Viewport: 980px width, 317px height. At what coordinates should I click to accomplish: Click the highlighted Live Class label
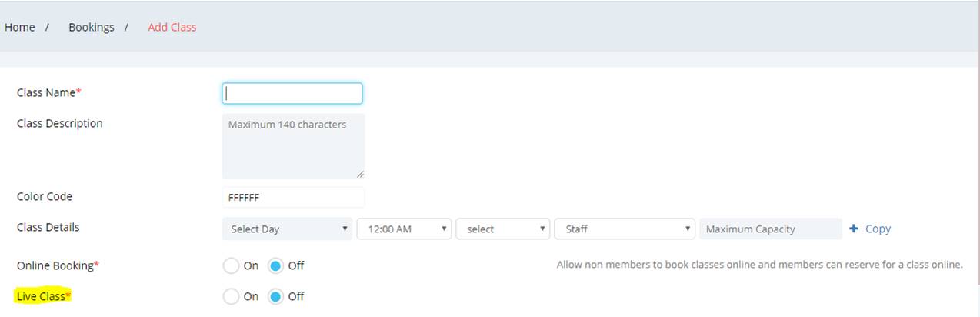(44, 296)
